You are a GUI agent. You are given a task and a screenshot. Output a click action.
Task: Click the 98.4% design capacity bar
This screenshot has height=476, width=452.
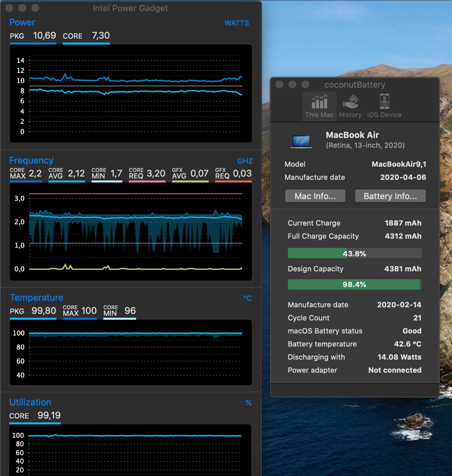(355, 284)
